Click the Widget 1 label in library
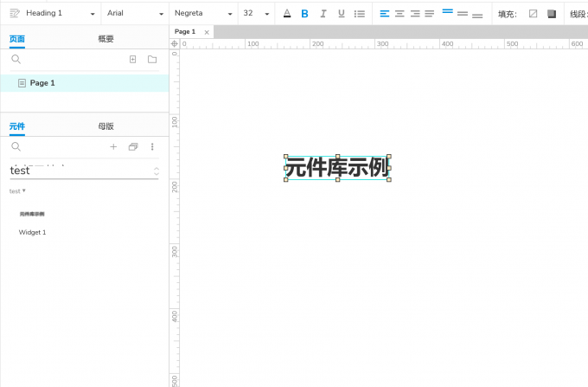 tap(32, 232)
